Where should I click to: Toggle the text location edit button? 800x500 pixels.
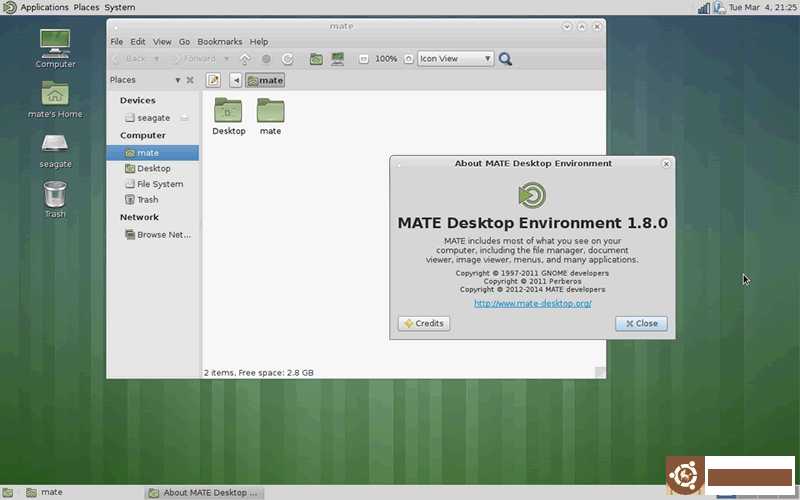(213, 80)
